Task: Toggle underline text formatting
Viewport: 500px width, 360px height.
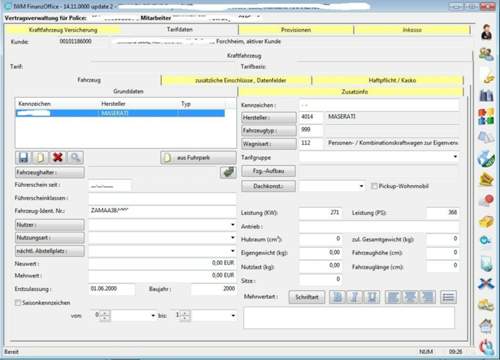Action: tap(372, 297)
